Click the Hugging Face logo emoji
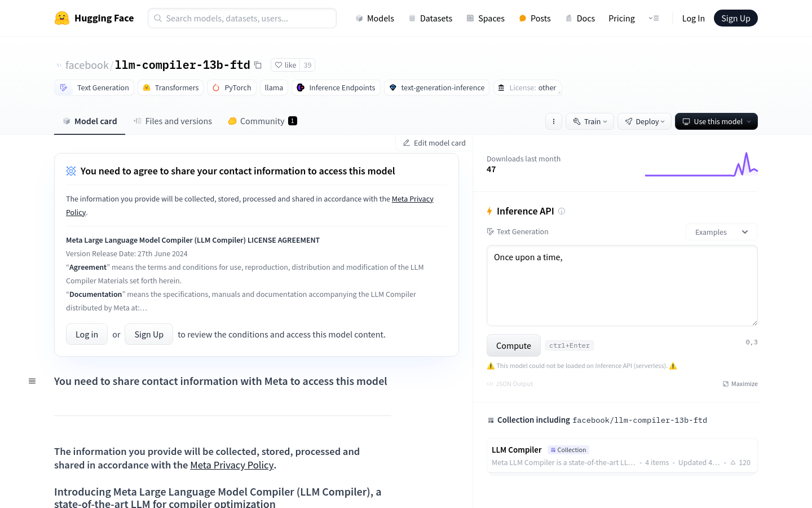 (62, 18)
